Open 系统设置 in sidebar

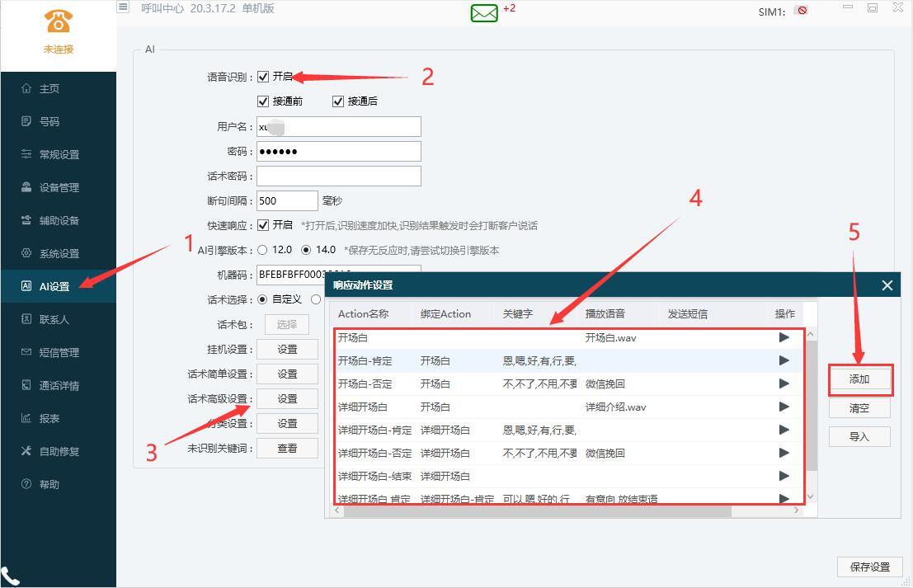pos(59,253)
